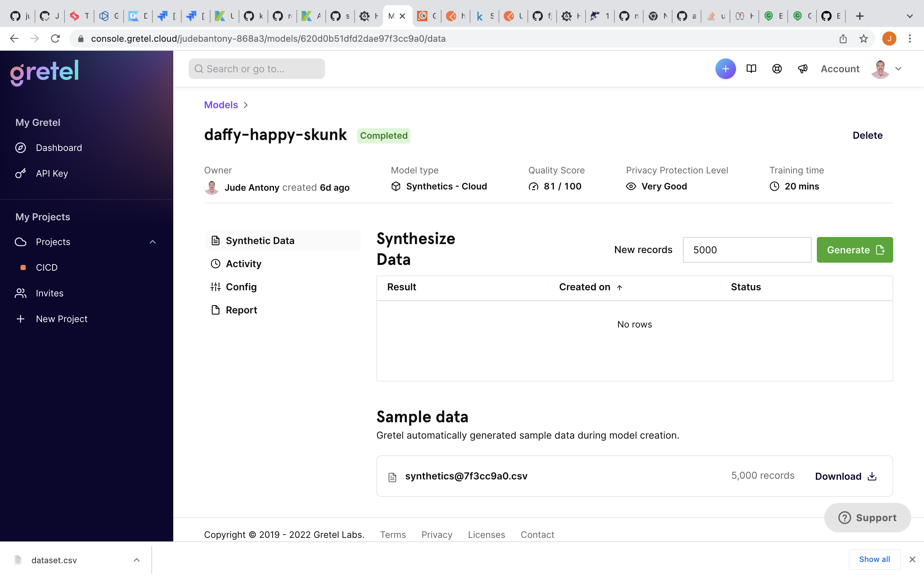This screenshot has width=924, height=578.
Task: Open the help lifebuoy icon
Action: 777,69
